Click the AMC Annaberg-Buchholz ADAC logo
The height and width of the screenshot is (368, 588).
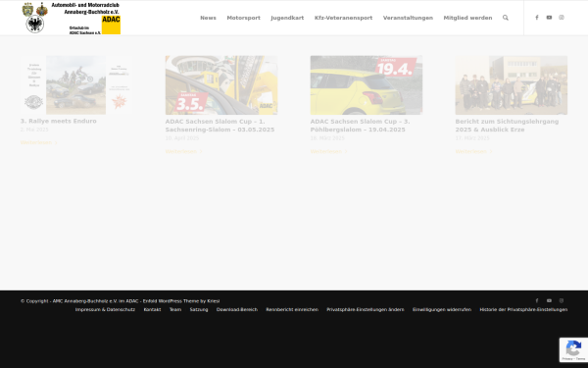point(72,18)
